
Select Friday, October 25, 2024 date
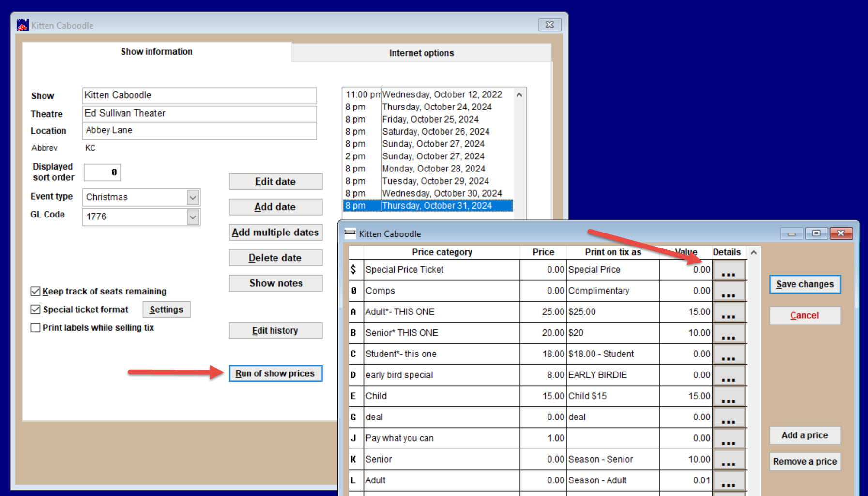point(428,119)
